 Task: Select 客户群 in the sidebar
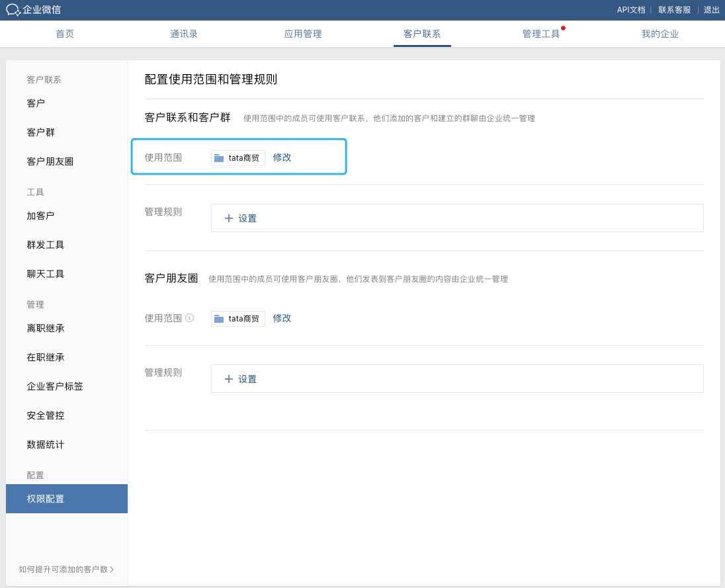click(41, 132)
